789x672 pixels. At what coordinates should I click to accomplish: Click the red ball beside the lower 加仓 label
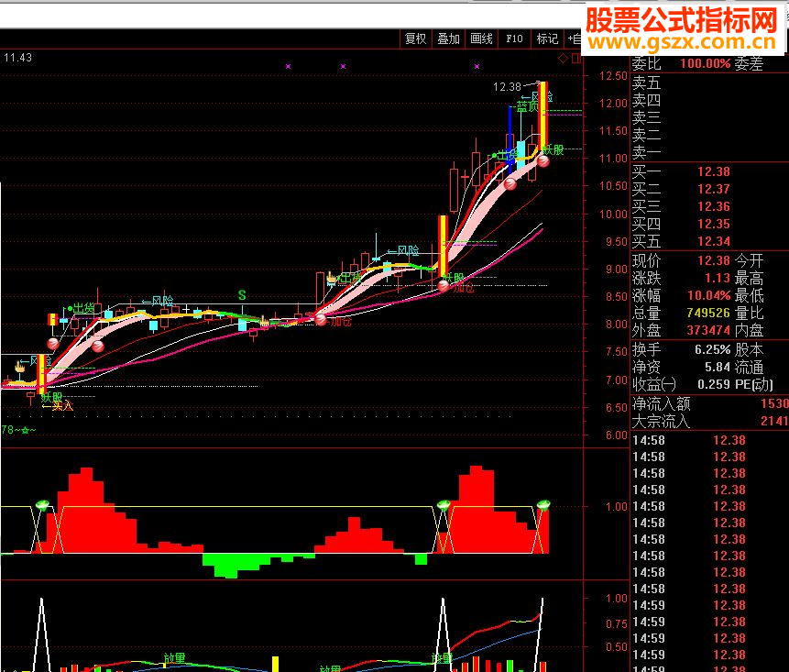point(321,320)
